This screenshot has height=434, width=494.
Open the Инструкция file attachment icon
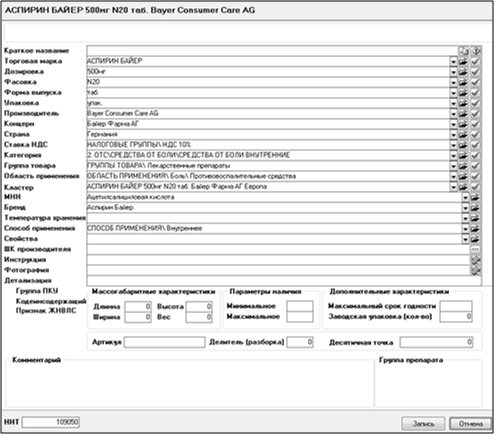(476, 260)
